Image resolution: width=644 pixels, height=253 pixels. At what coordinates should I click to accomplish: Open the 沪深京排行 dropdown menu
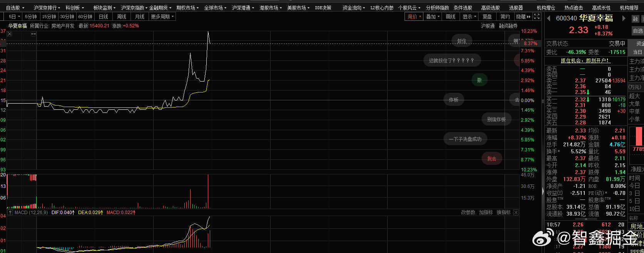point(47,8)
